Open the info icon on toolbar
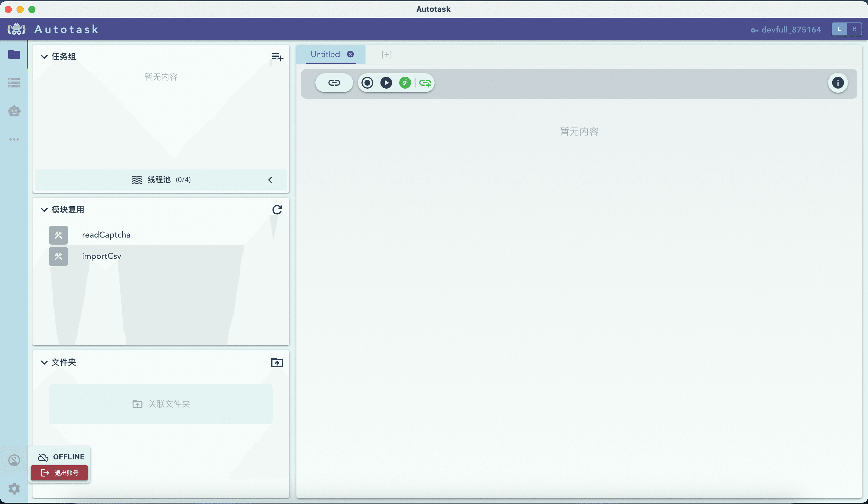The height and width of the screenshot is (504, 868). pyautogui.click(x=838, y=83)
